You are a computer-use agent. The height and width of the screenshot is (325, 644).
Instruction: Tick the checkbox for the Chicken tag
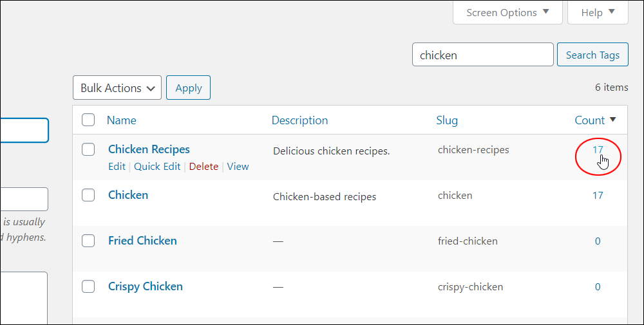89,195
